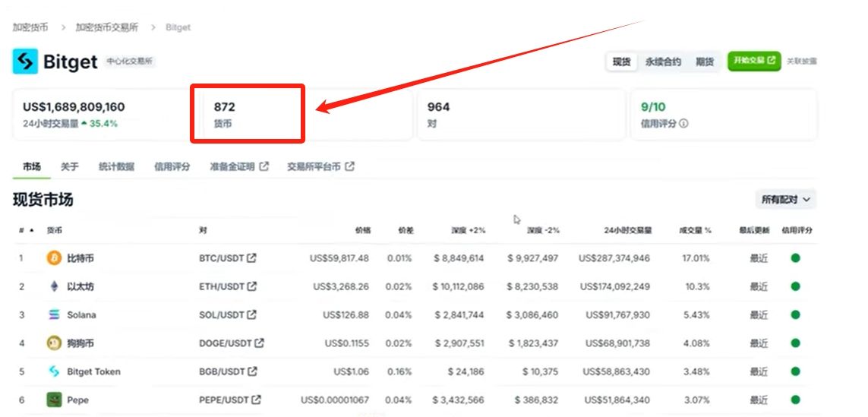Image resolution: width=868 pixels, height=417 pixels.
Task: Open the 统计数据 tab
Action: tap(116, 166)
